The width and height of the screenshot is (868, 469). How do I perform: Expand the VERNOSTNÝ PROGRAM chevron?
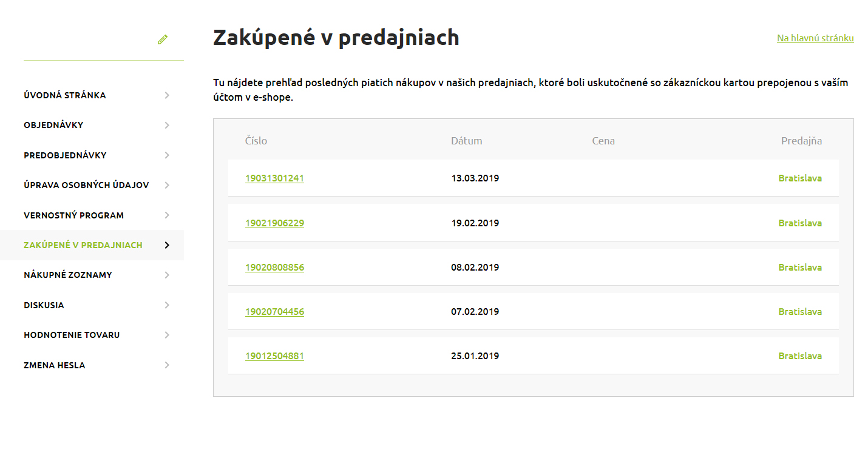point(167,215)
